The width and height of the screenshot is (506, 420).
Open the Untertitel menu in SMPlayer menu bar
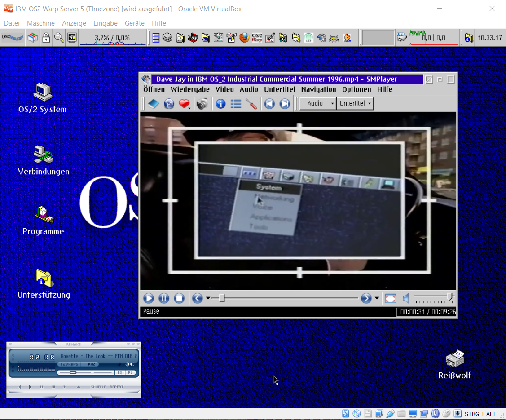click(x=279, y=90)
